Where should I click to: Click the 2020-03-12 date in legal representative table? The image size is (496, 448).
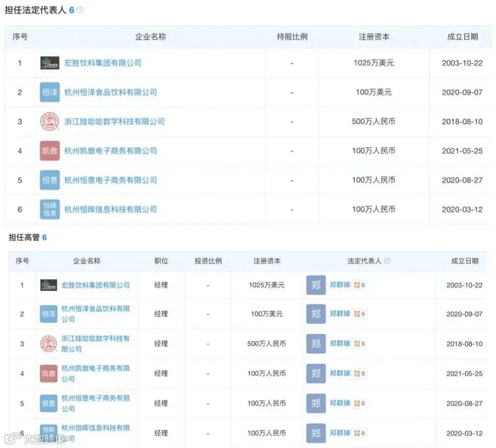click(x=462, y=209)
